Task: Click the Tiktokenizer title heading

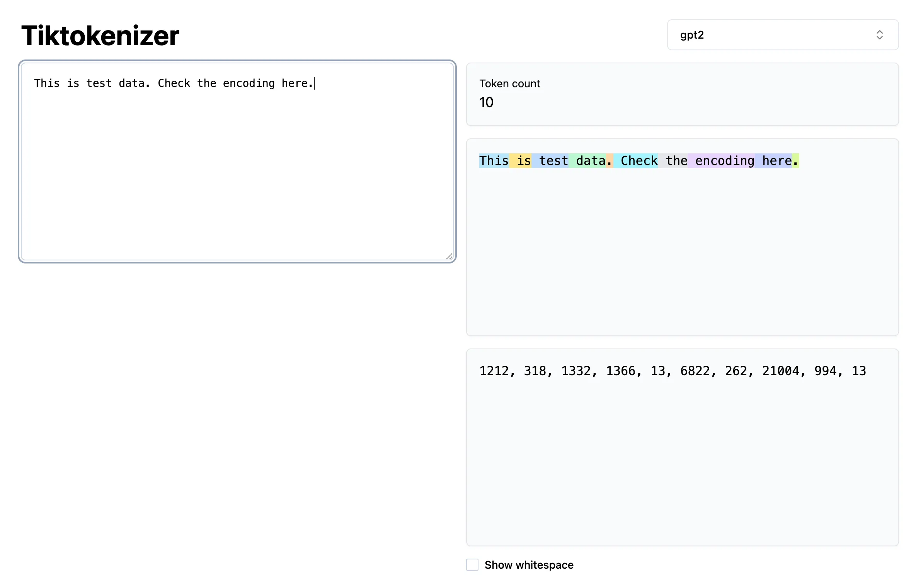Action: 100,36
